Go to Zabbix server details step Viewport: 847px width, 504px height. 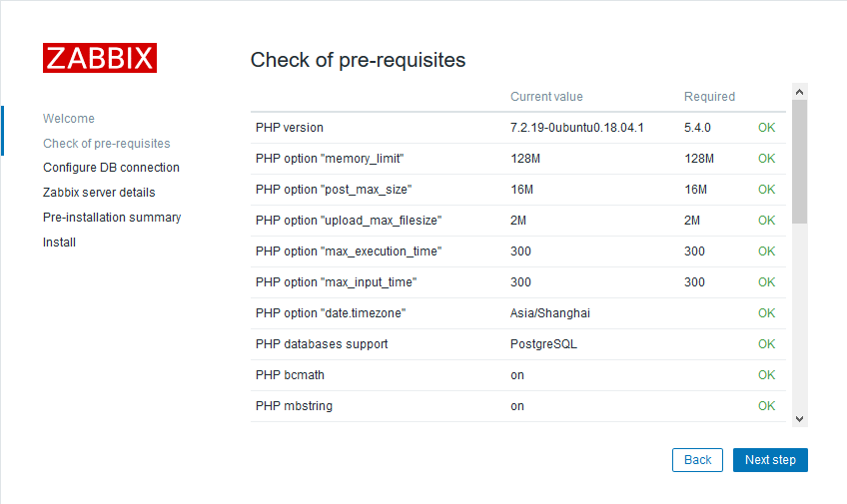click(99, 193)
